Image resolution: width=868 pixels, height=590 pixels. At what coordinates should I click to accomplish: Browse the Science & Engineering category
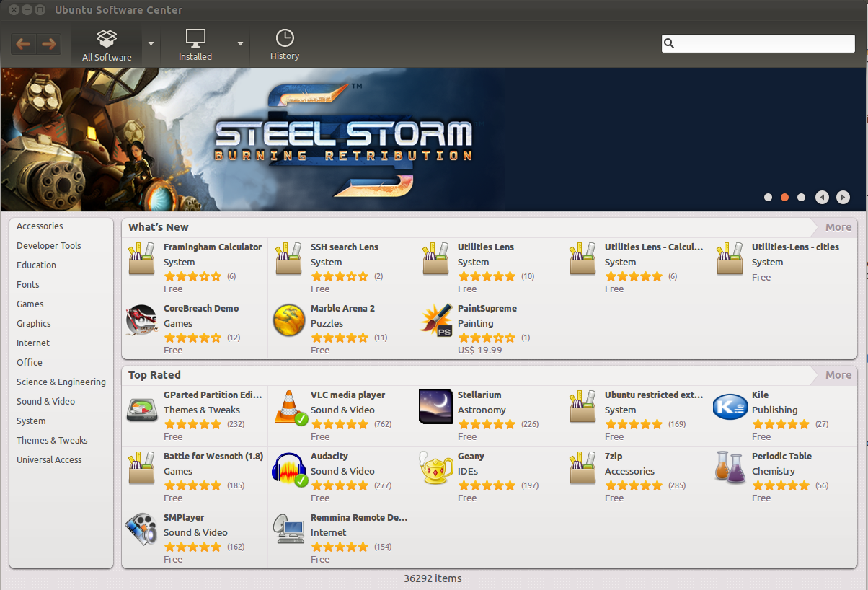pyautogui.click(x=61, y=382)
